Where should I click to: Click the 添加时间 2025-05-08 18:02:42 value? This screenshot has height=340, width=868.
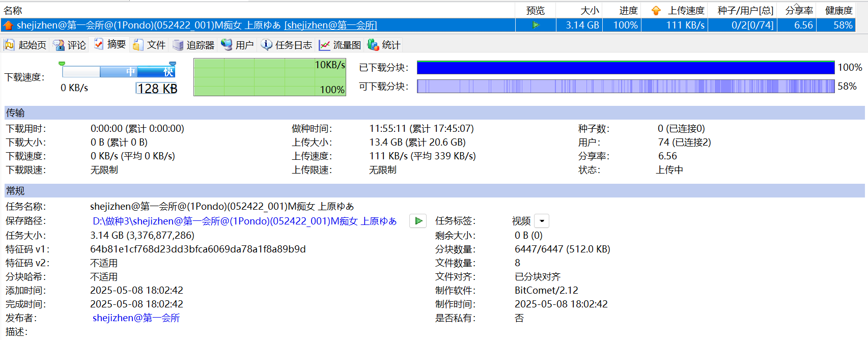coord(136,291)
